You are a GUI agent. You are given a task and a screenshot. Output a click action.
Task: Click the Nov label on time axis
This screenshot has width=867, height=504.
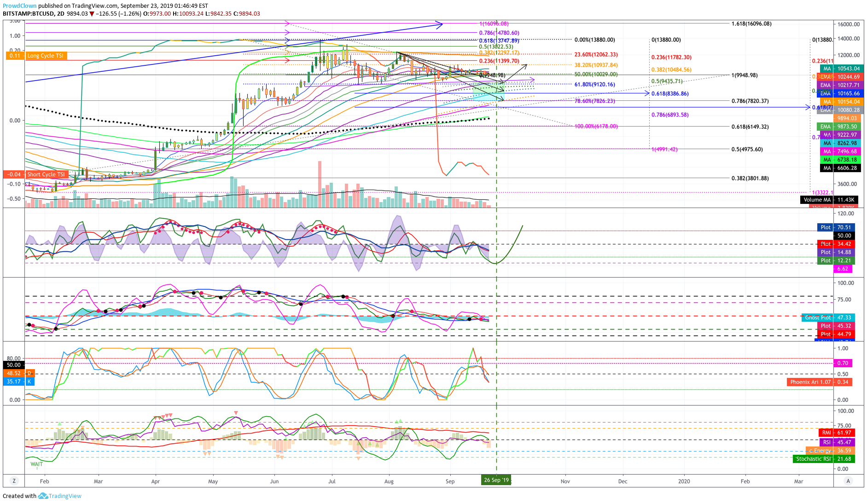[x=565, y=481]
